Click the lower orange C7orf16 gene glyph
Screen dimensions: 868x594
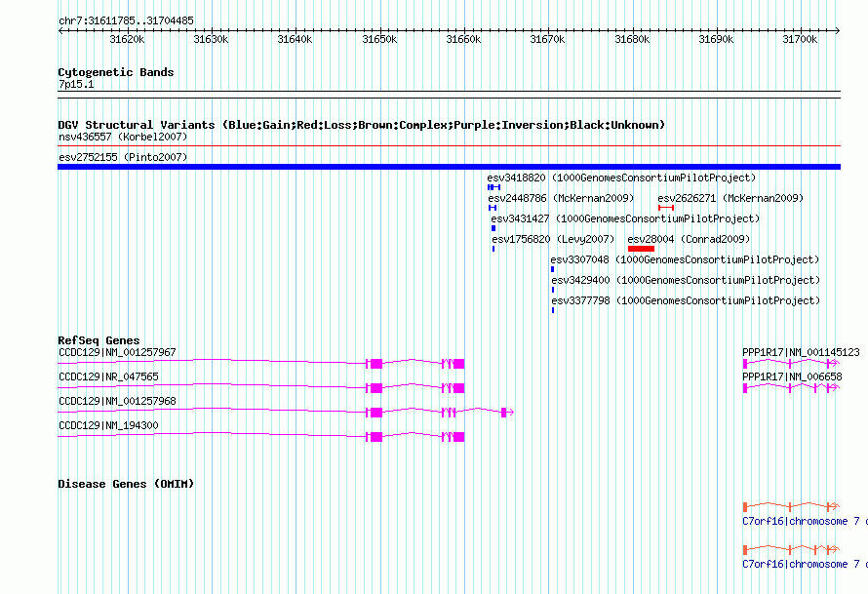tap(791, 550)
